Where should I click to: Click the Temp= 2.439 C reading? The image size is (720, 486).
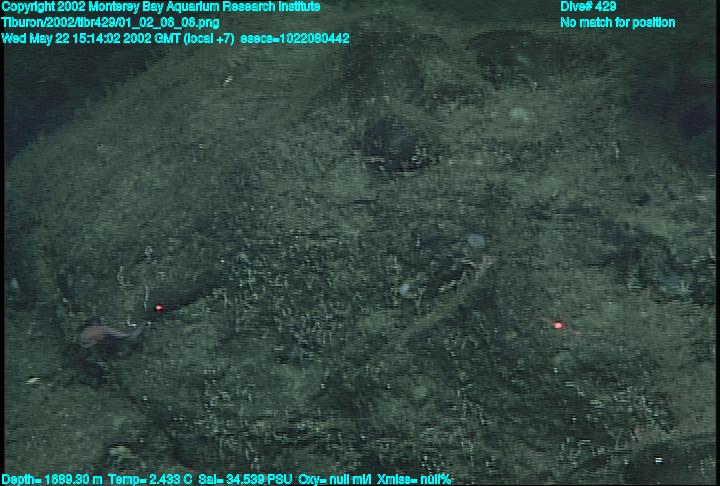point(151,480)
